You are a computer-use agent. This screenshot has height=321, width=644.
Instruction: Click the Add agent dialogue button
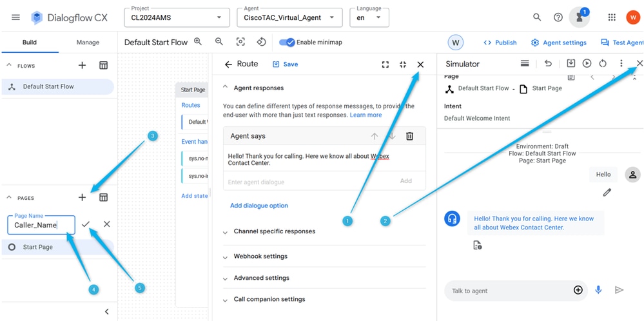[405, 180]
